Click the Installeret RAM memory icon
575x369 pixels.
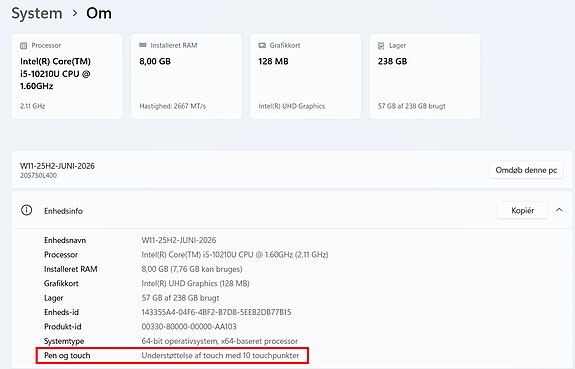click(x=143, y=45)
